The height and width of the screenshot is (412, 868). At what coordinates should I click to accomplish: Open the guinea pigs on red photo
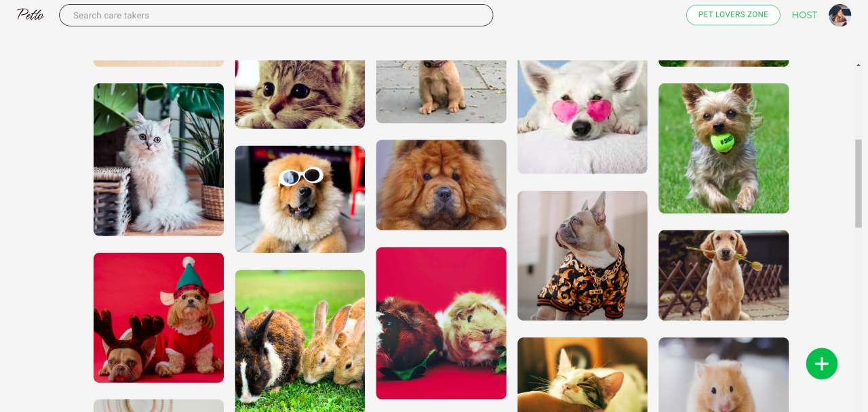point(441,323)
